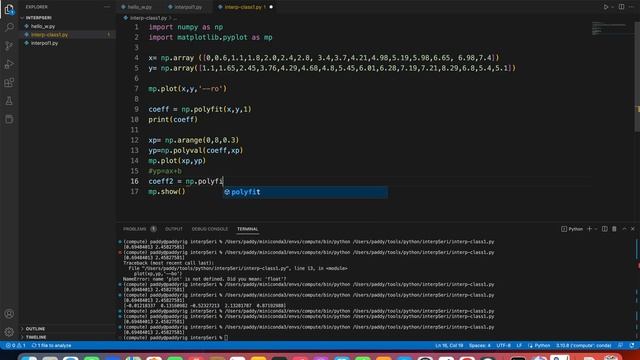640x360 pixels.
Task: Split the terminal
Action: [x=604, y=229]
